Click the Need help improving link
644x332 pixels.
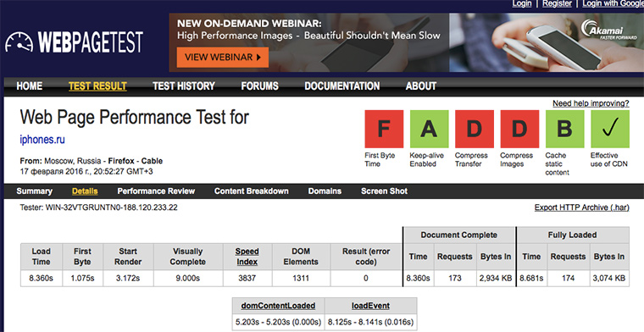point(591,103)
